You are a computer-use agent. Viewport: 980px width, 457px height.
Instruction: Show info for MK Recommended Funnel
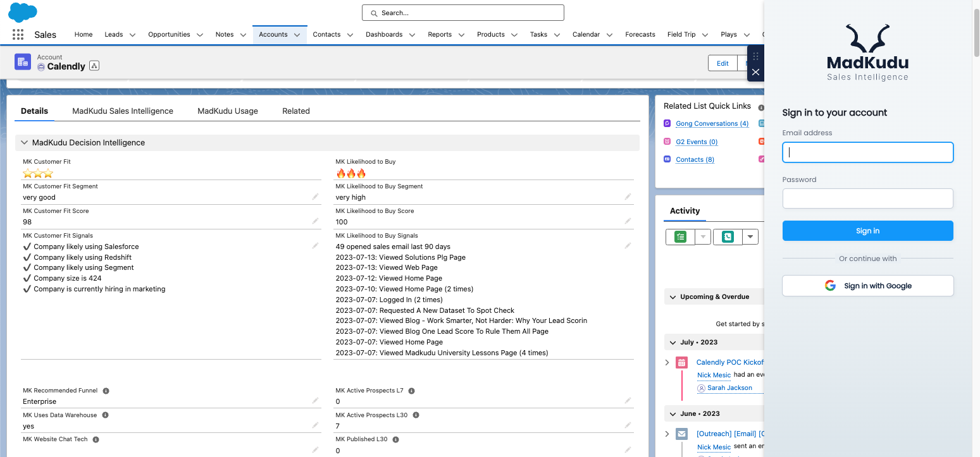106,391
